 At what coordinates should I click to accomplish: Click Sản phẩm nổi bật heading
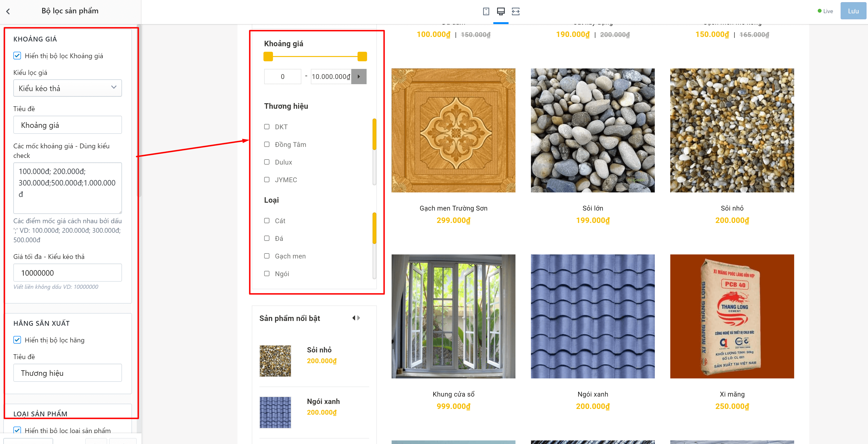click(x=289, y=318)
